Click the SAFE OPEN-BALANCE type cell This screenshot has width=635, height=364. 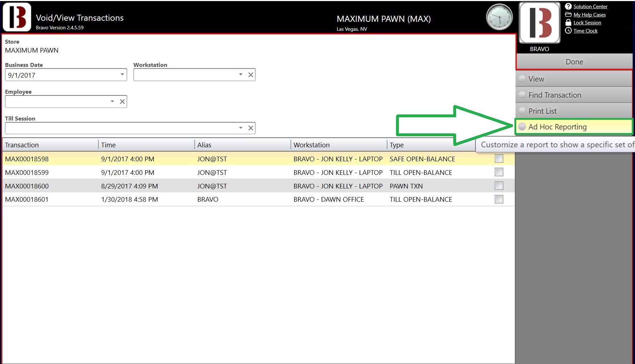click(422, 159)
